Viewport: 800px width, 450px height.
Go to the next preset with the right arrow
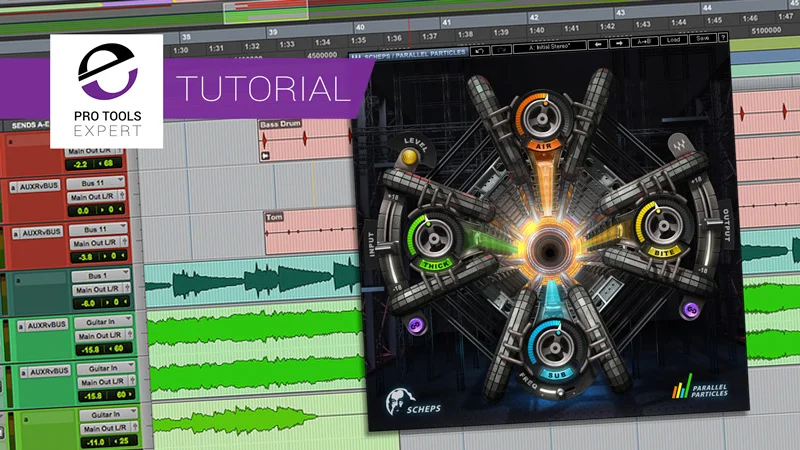point(619,43)
